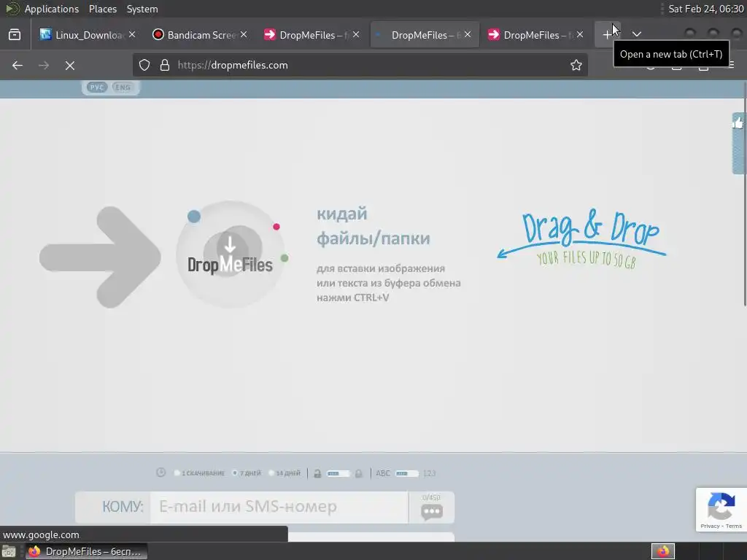The width and height of the screenshot is (747, 560).
Task: Click the КОМУ: label
Action: (123, 507)
